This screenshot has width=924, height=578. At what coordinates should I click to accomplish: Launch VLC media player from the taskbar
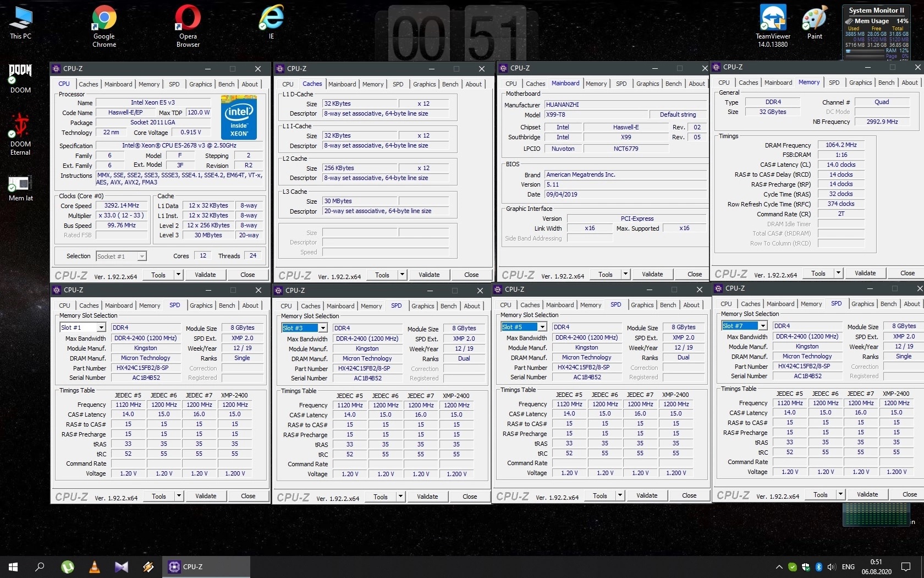[x=95, y=566]
